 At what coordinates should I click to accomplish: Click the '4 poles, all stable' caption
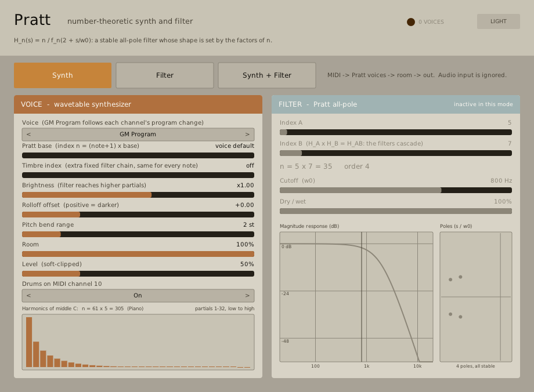tap(475, 366)
